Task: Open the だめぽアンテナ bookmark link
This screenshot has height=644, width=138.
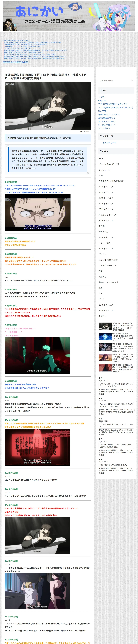Action: (x=109, y=143)
